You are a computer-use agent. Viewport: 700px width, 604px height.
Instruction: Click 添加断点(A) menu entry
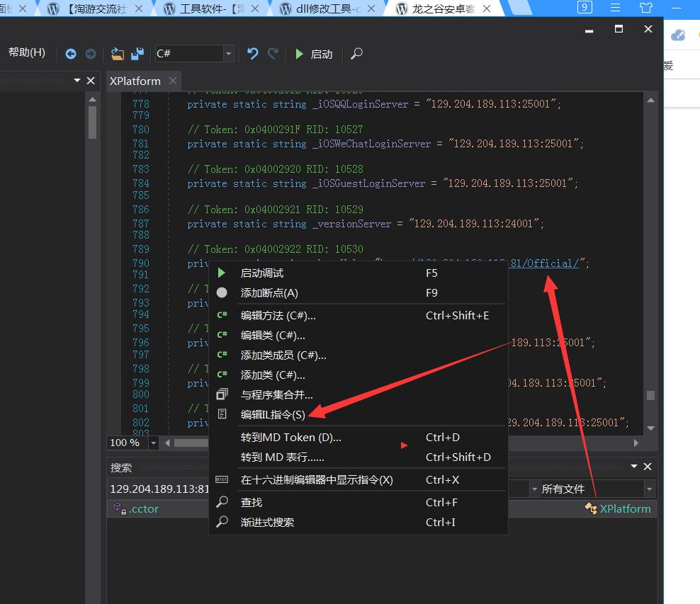pyautogui.click(x=269, y=292)
